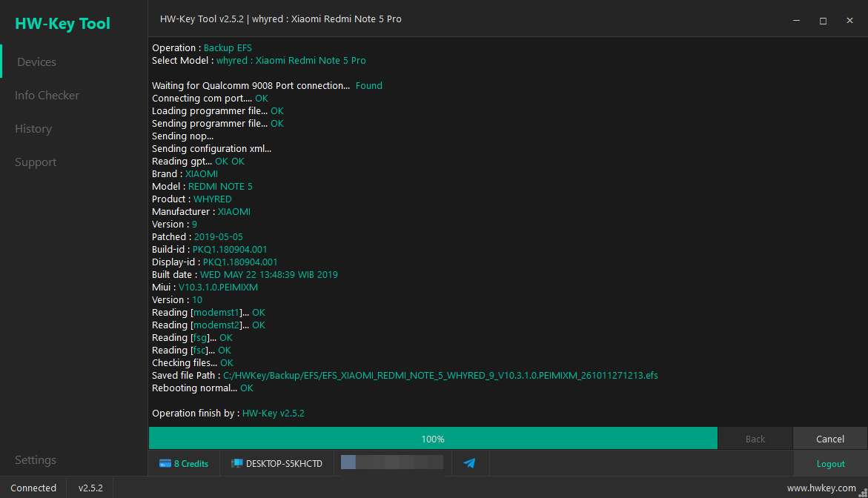Click the Patched date 2019-05-05
Screen dimensions: 868x498
[x=218, y=237]
